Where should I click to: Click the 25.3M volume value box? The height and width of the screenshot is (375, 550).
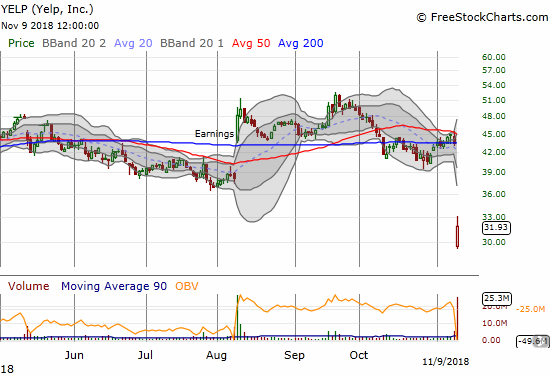(x=497, y=299)
